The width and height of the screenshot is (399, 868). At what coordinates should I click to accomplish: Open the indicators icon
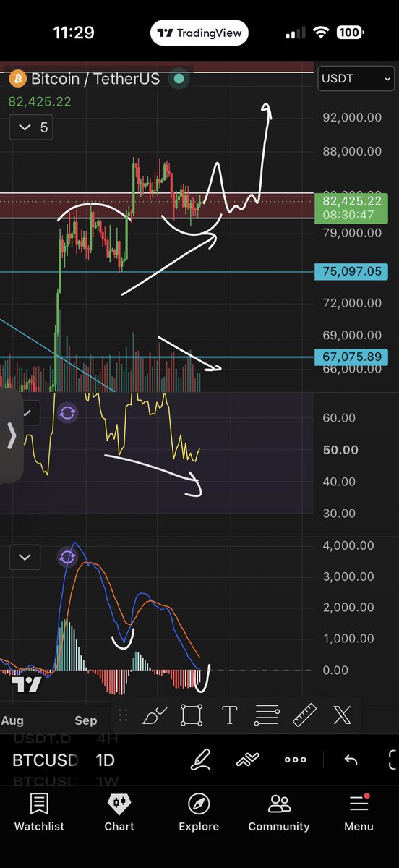[248, 759]
